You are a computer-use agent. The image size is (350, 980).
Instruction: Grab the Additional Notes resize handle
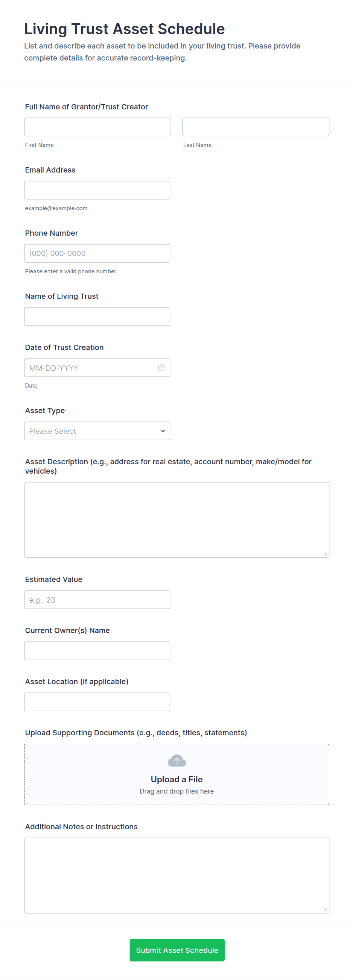click(x=326, y=910)
